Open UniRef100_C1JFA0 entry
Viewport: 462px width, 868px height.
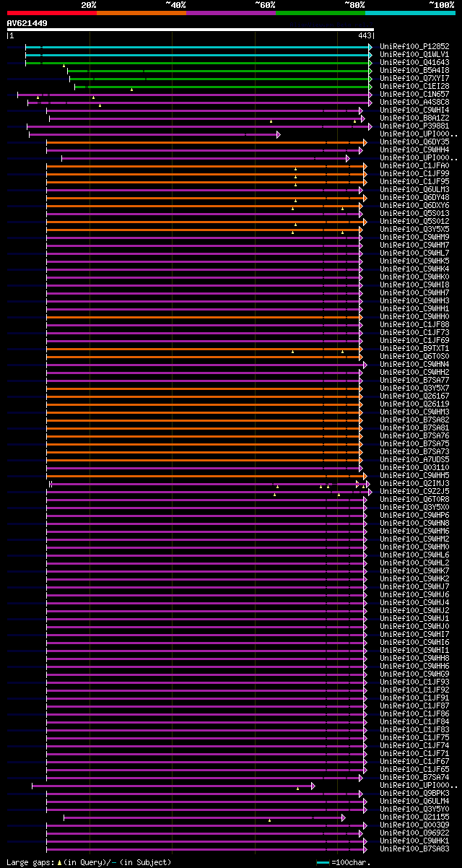point(415,165)
